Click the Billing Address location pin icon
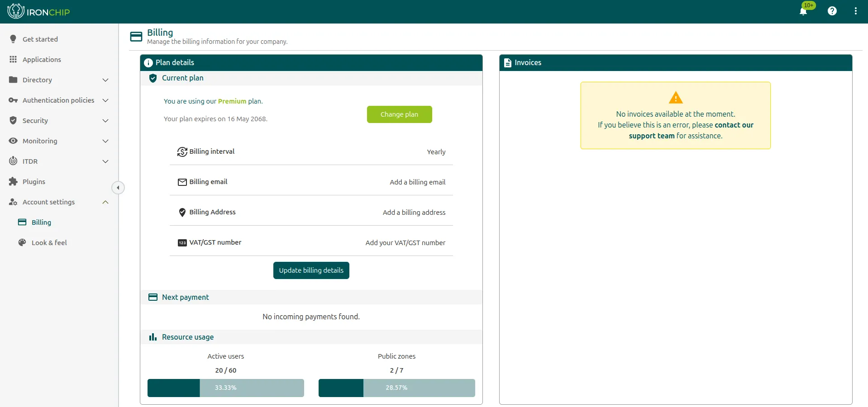The image size is (868, 407). [182, 213]
